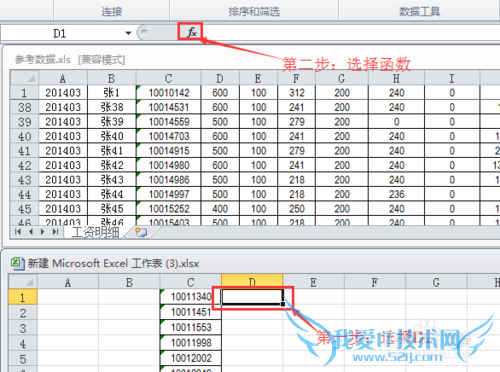Go to previous sheet navigation arrow

click(31, 232)
